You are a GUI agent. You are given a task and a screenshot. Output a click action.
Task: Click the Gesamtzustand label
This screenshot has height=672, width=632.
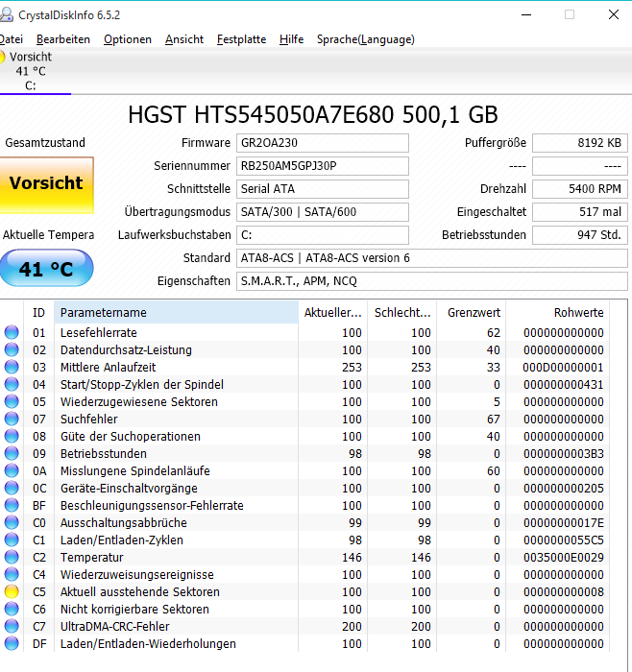pos(45,143)
